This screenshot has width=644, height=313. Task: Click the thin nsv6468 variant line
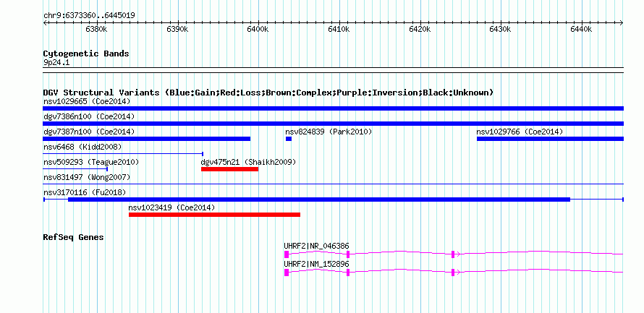(x=123, y=154)
